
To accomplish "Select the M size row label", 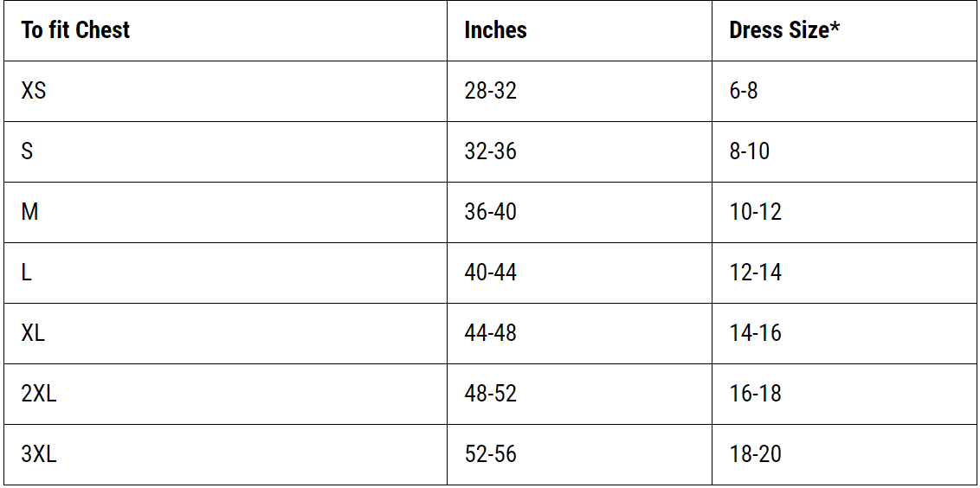I will tap(29, 212).
